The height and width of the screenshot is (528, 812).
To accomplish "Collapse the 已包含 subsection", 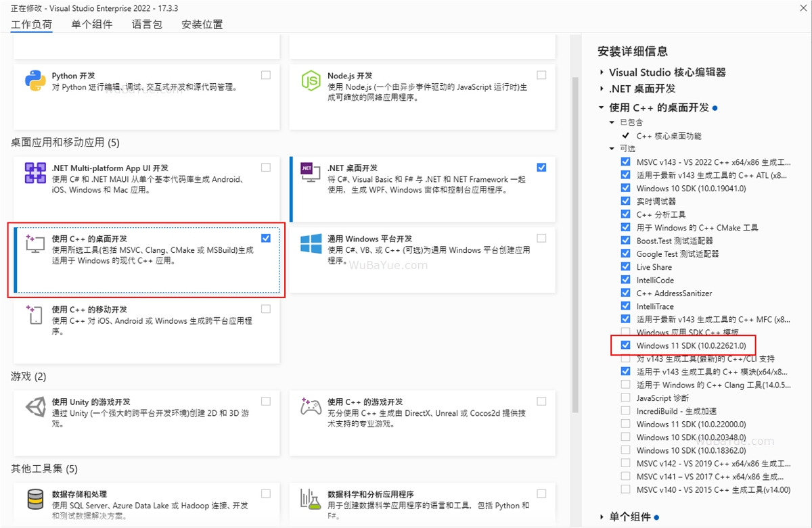I will (x=613, y=122).
